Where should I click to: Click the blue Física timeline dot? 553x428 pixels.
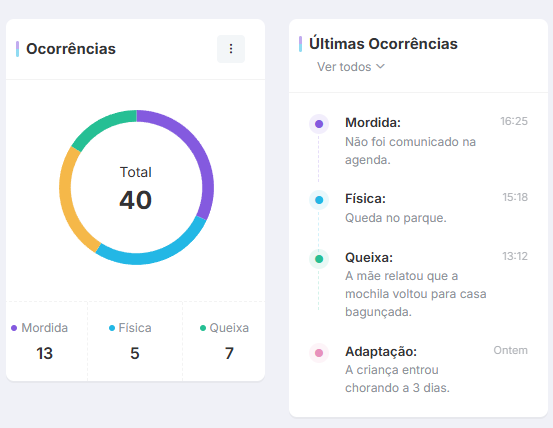click(x=319, y=200)
